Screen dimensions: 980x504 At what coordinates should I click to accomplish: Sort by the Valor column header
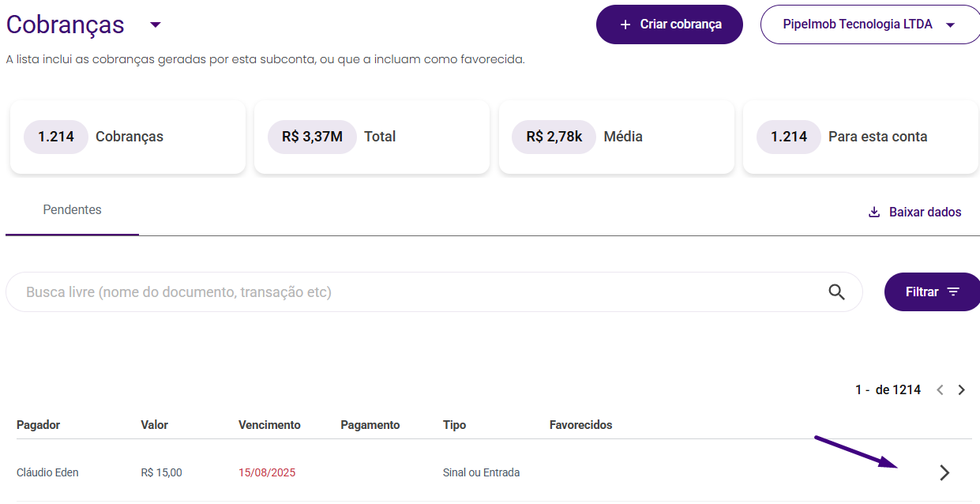tap(154, 425)
